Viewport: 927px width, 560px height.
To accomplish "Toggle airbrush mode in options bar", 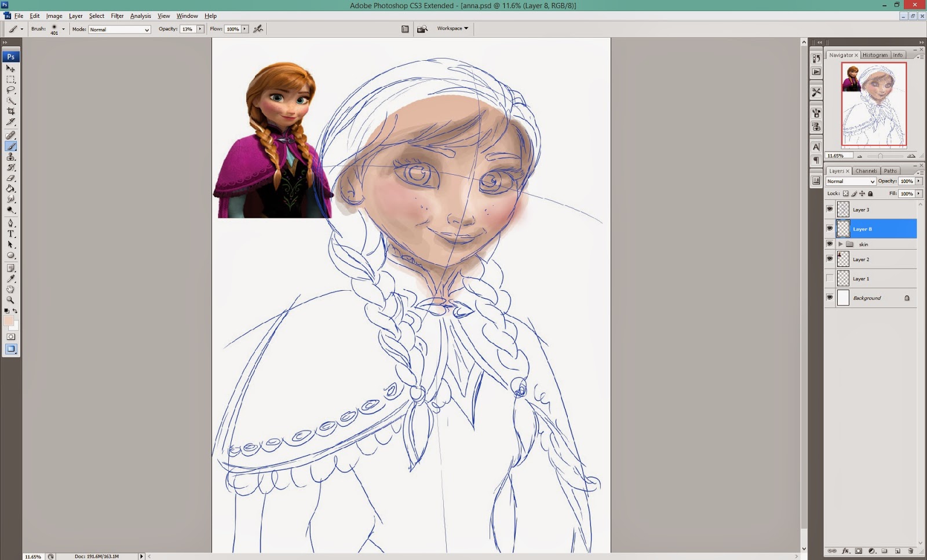I will click(258, 28).
